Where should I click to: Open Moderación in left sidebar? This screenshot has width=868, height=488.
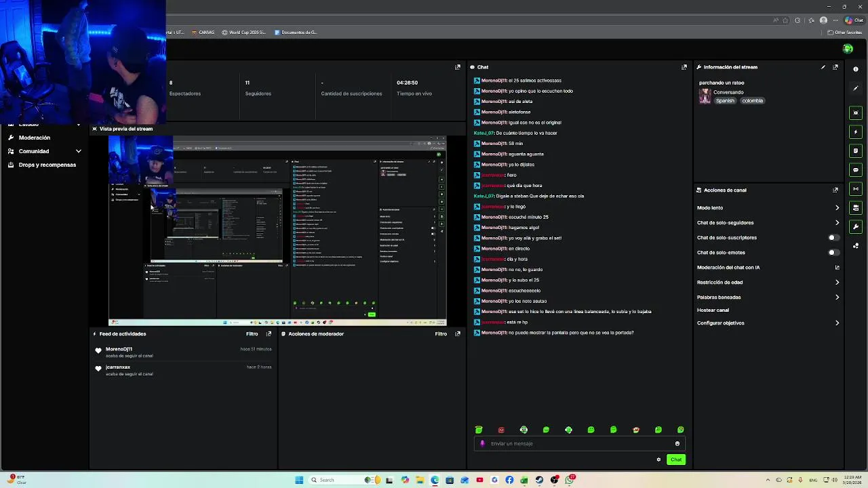point(35,138)
